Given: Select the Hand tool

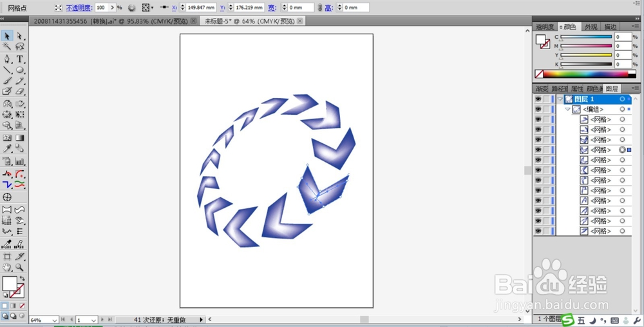Looking at the screenshot, I should pyautogui.click(x=7, y=267).
